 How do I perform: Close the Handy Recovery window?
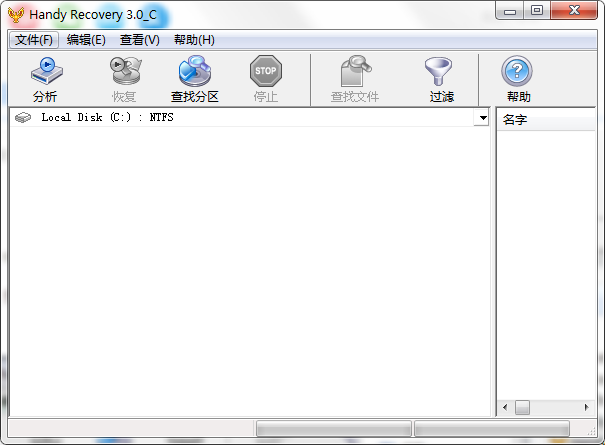[x=574, y=11]
